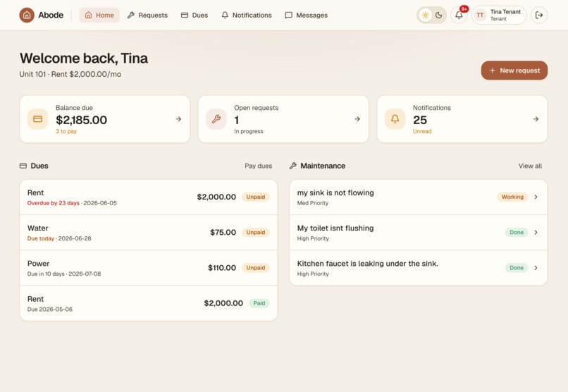Open 'My toilet isnt flushing' request
Viewport: 568px width, 392px height.
(419, 233)
